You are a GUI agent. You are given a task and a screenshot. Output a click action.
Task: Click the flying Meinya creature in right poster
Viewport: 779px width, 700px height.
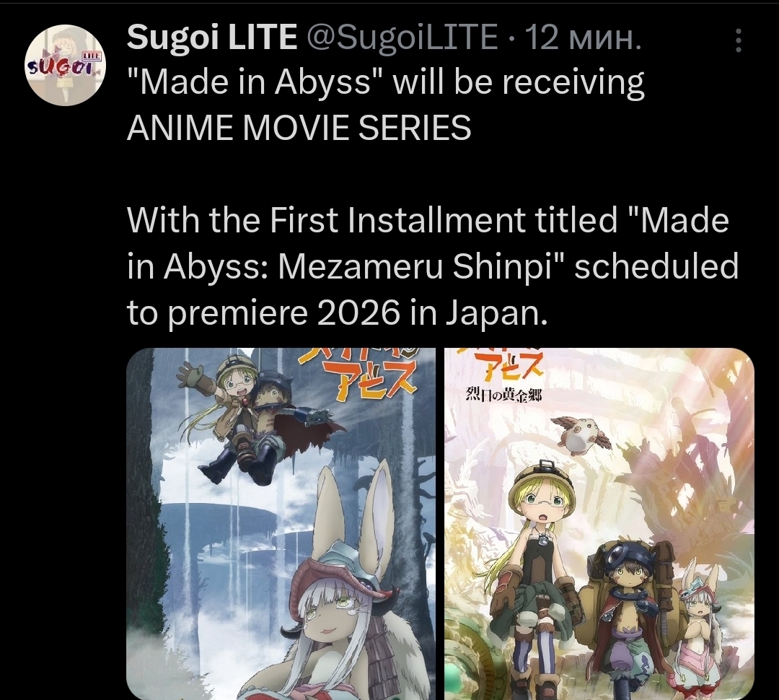click(x=582, y=433)
